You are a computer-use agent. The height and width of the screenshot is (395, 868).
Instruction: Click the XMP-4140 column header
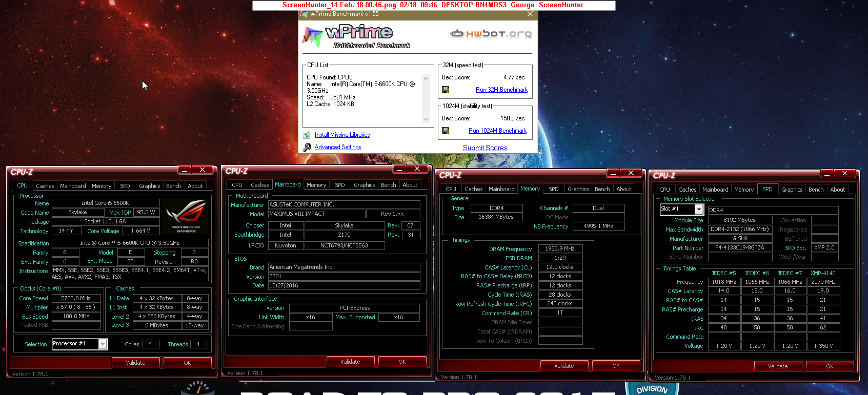click(x=823, y=274)
